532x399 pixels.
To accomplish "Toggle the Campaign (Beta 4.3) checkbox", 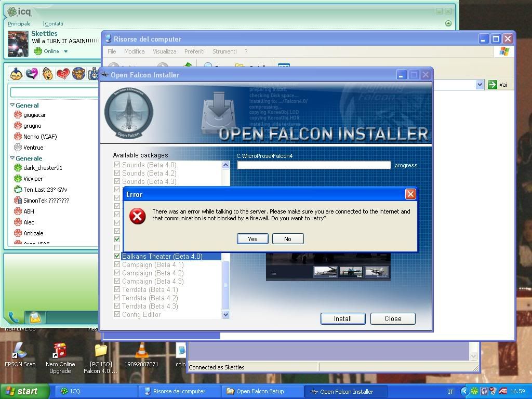I will pyautogui.click(x=117, y=281).
